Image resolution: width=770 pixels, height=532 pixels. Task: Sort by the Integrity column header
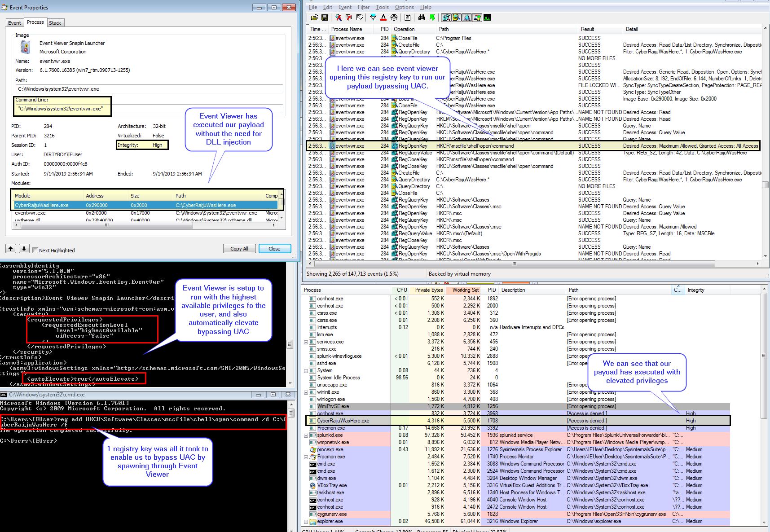pyautogui.click(x=707, y=290)
